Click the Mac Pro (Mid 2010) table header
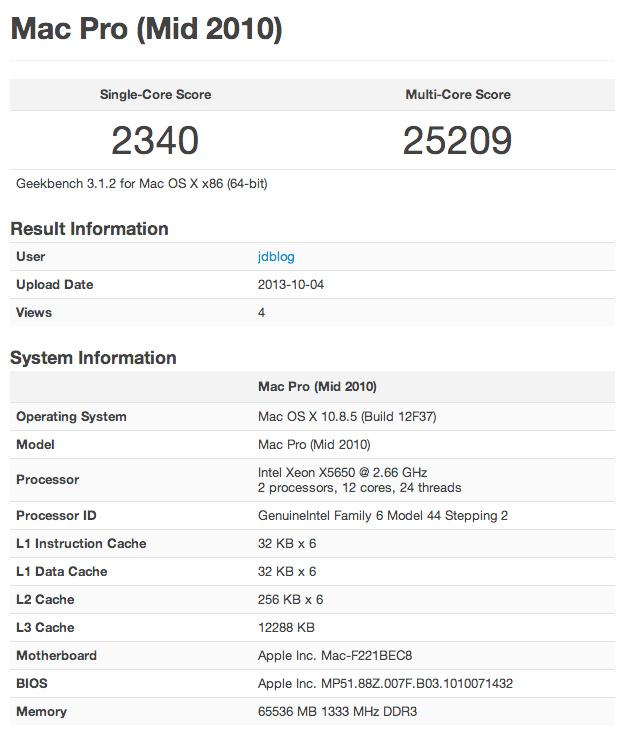The image size is (626, 730). click(x=317, y=386)
